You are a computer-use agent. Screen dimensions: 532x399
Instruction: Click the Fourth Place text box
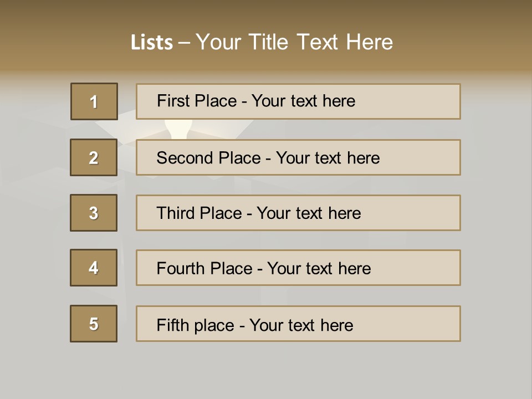[x=298, y=268]
